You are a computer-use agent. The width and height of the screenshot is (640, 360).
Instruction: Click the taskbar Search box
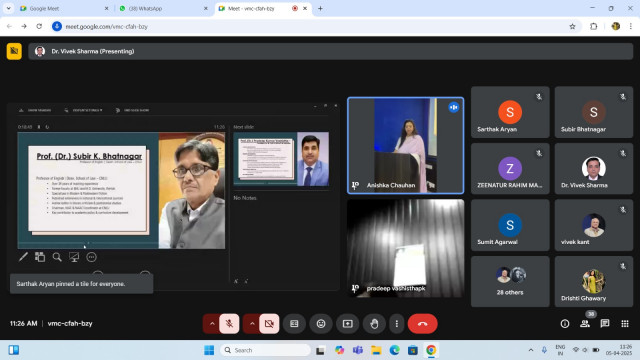tap(266, 350)
